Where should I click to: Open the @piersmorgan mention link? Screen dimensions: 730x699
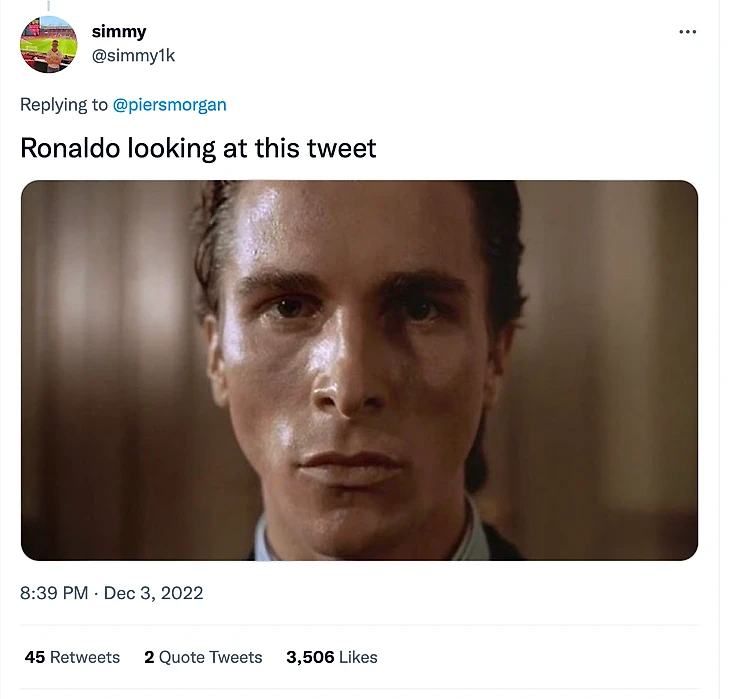pos(169,104)
